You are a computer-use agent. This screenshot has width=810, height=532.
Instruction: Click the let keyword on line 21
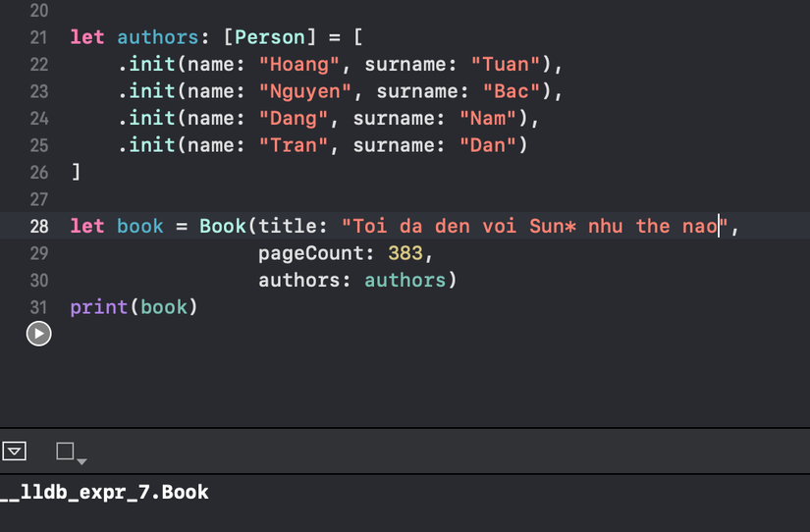click(x=86, y=37)
